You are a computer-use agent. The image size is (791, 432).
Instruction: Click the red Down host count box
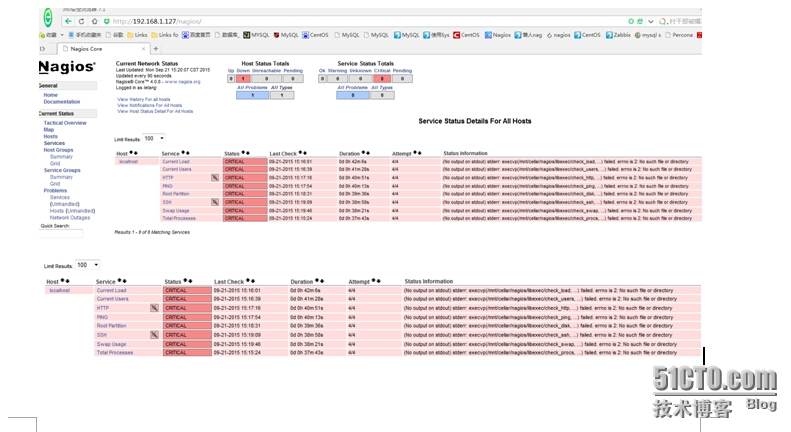click(x=243, y=79)
